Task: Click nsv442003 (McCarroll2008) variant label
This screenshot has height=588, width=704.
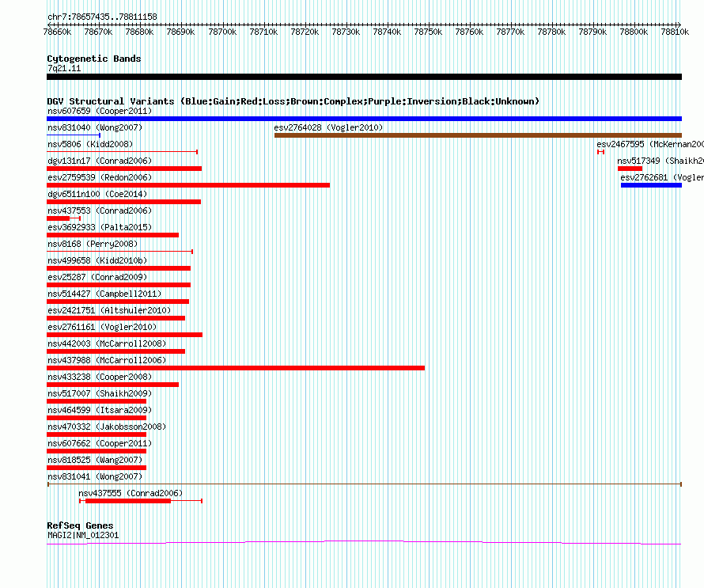Action: (x=107, y=343)
